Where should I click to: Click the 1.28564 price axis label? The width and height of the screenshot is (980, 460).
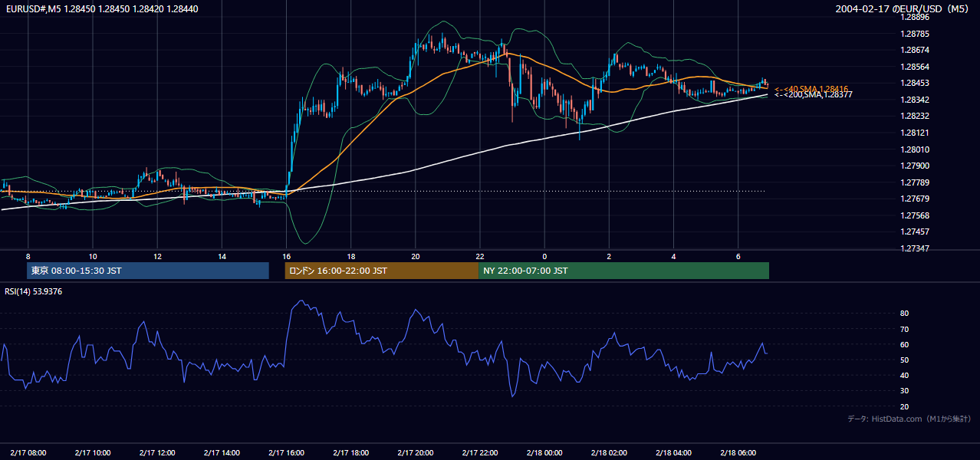(916, 67)
